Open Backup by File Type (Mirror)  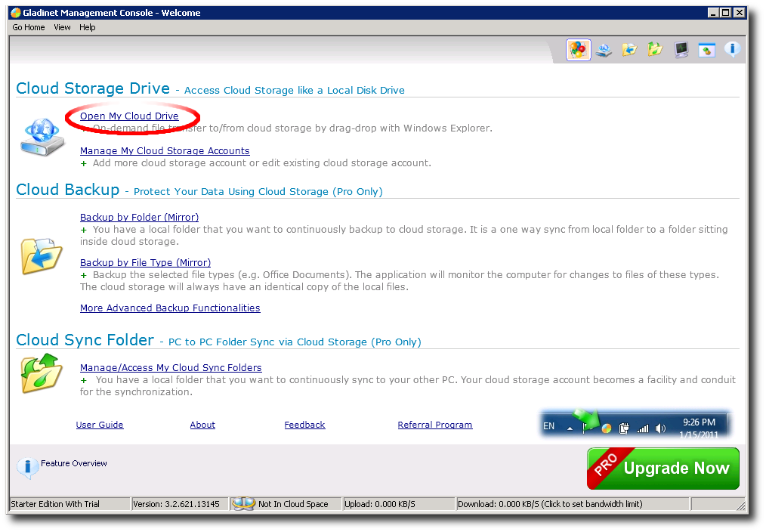pos(146,262)
